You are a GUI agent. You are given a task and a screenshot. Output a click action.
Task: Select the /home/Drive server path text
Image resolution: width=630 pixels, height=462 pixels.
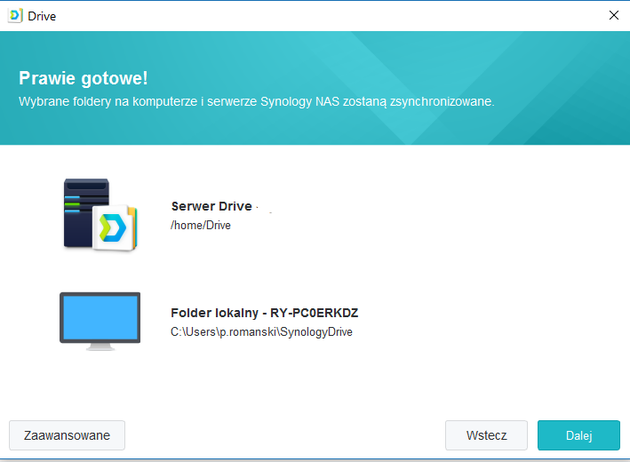(200, 225)
